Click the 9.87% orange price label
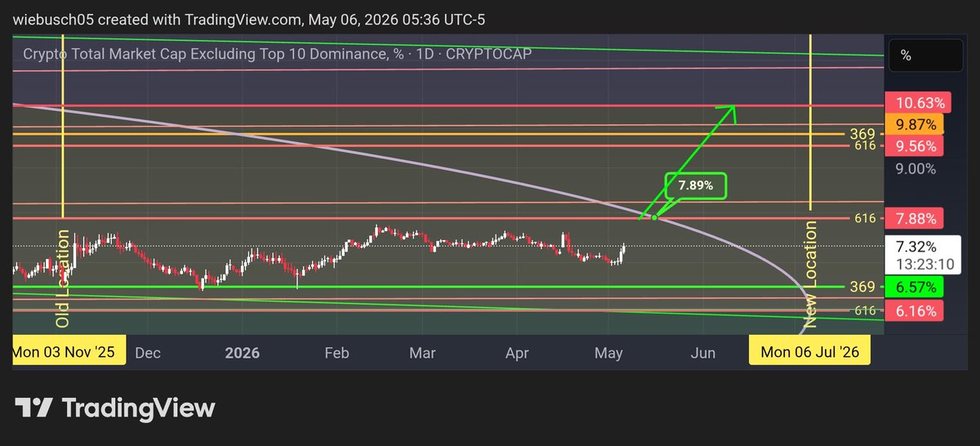Screen dimensions: 980x446 tap(915, 124)
